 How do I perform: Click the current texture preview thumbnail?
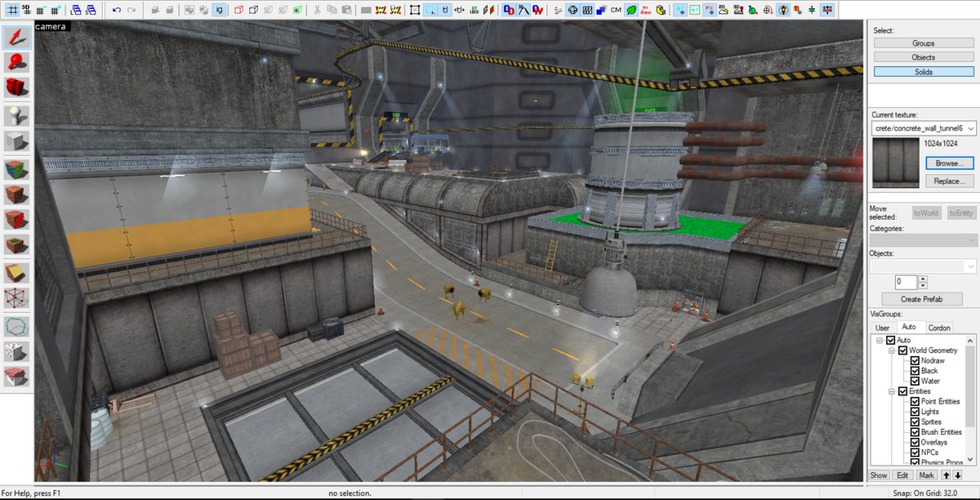tap(896, 163)
